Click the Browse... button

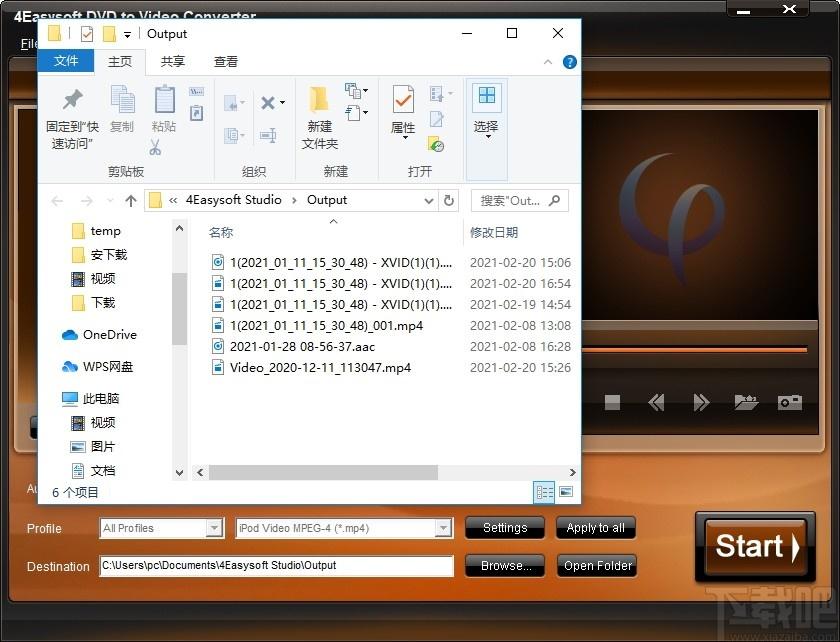pyautogui.click(x=505, y=565)
